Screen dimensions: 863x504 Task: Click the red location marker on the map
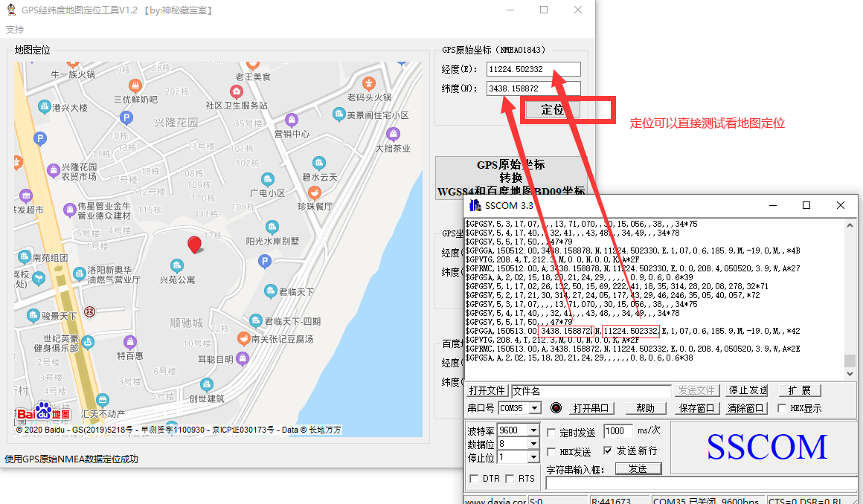194,245
